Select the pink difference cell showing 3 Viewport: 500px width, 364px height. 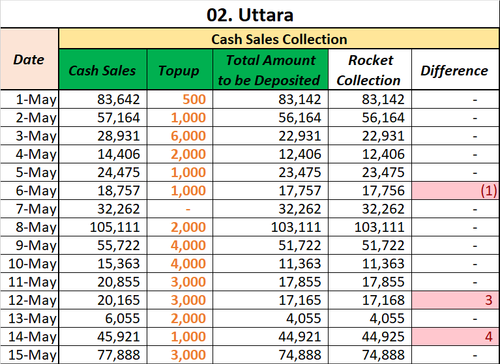click(x=455, y=300)
